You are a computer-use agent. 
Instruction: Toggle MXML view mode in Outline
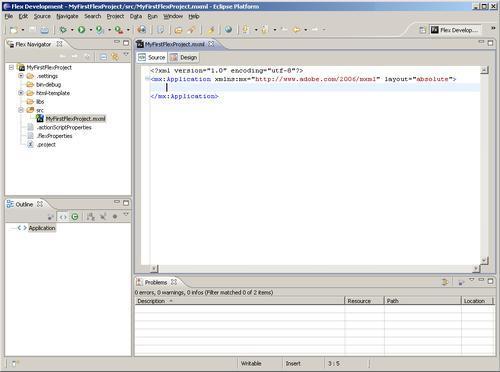pyautogui.click(x=63, y=217)
